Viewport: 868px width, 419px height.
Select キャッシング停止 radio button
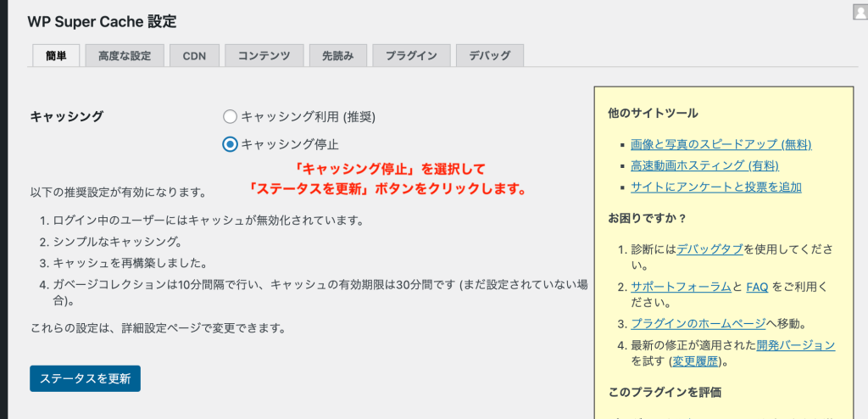click(x=230, y=145)
